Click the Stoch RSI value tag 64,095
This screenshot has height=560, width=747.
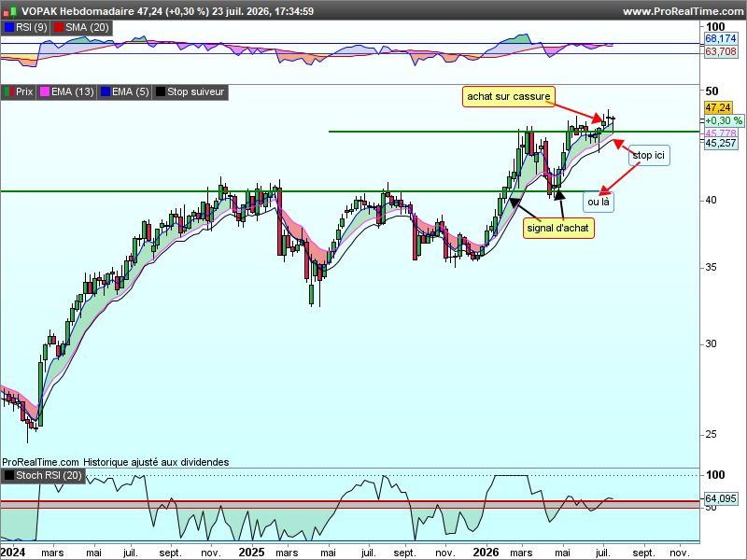tap(721, 498)
